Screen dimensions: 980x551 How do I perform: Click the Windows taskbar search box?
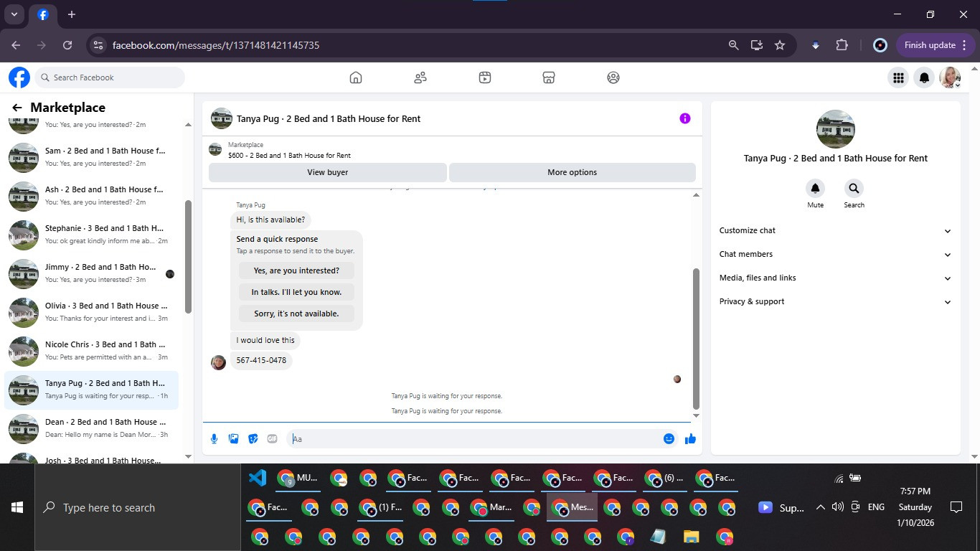pyautogui.click(x=138, y=507)
